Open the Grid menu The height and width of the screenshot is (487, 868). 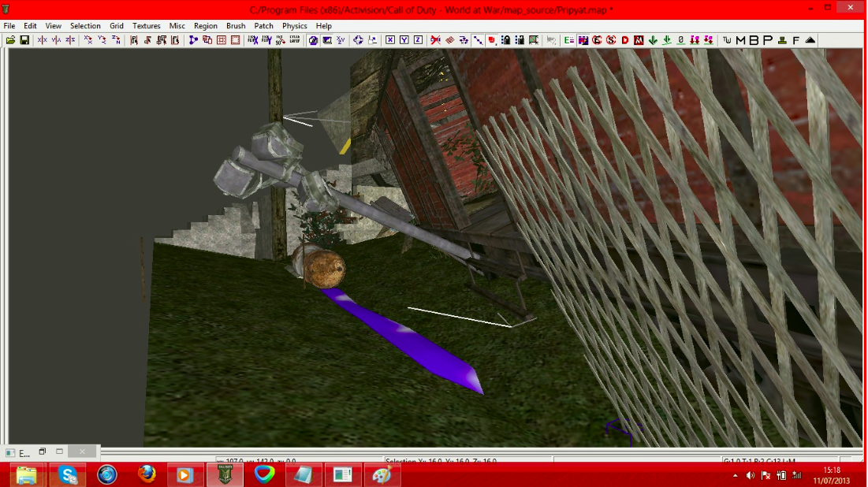[116, 26]
